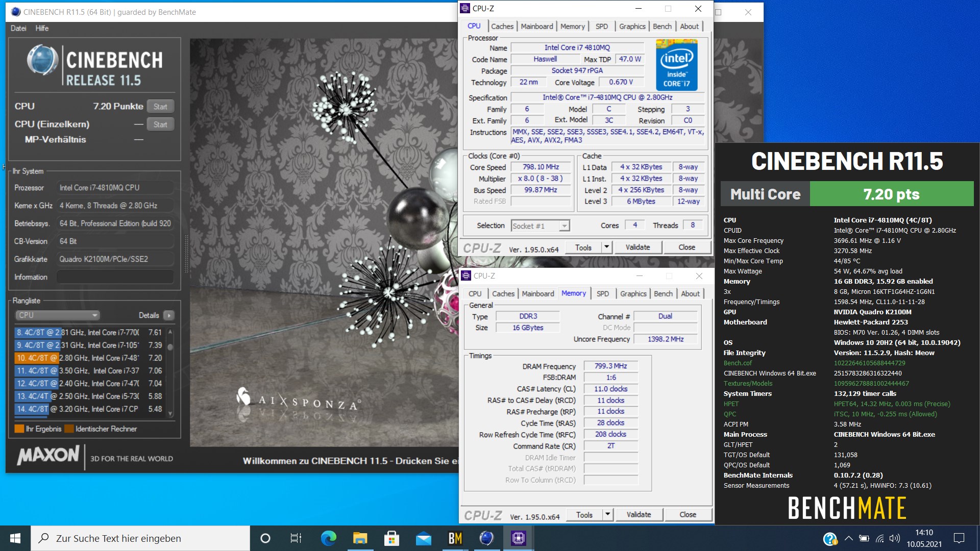The image size is (980, 551).
Task: Click the Cinebench globe logo
Action: coord(42,60)
